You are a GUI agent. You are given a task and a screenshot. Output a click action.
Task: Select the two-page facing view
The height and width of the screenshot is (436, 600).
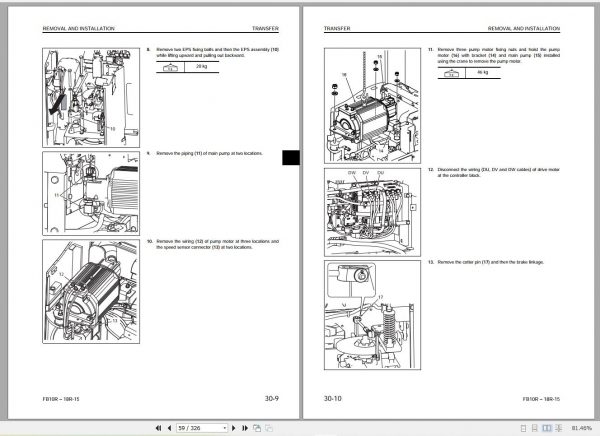point(547,428)
